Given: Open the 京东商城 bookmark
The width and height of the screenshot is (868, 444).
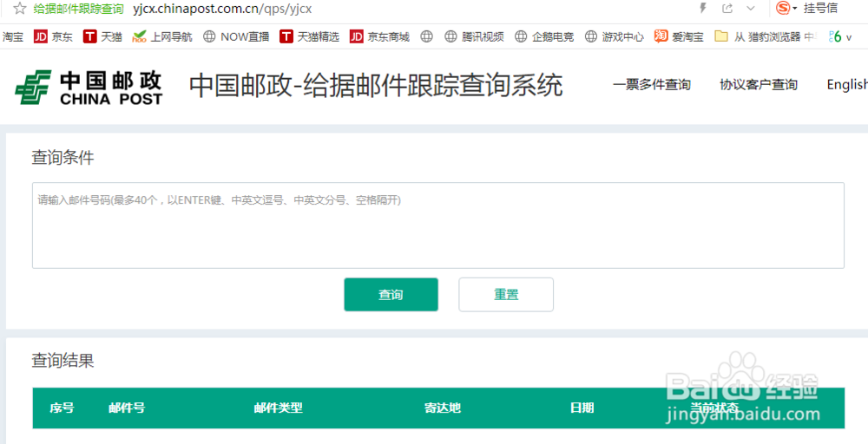Looking at the screenshot, I should pos(379,37).
